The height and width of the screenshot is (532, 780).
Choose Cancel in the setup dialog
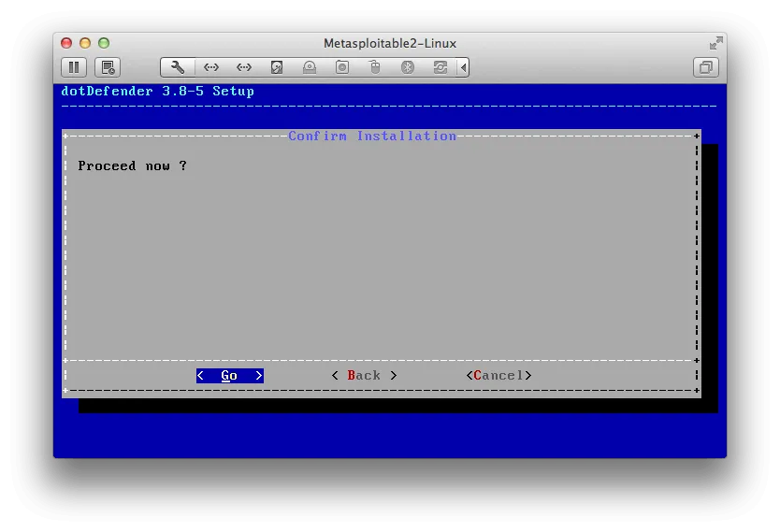coord(498,376)
